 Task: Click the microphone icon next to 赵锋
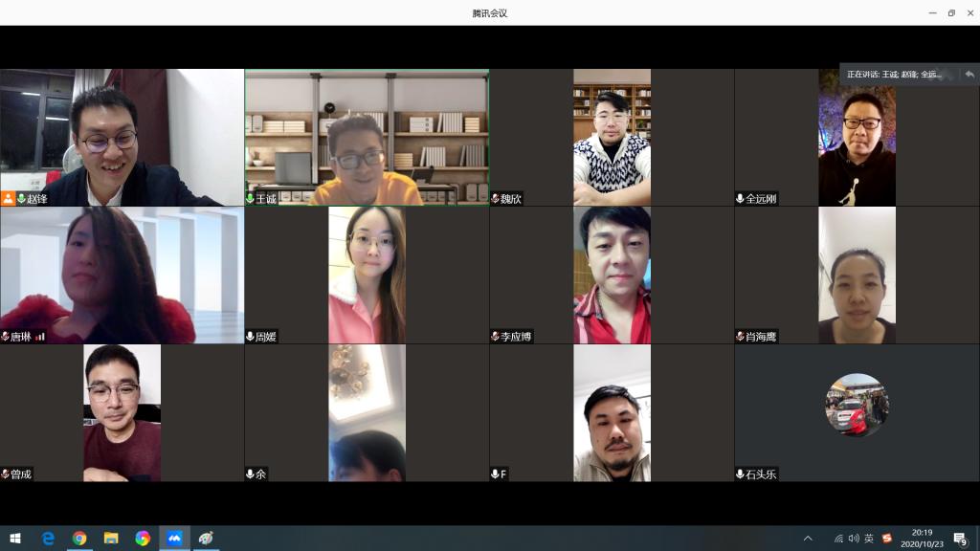21,199
